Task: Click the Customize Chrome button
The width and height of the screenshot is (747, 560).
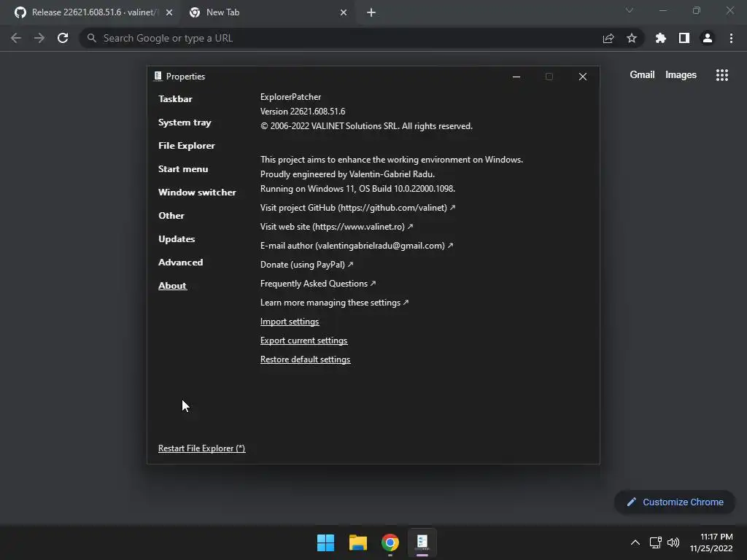Action: [x=675, y=502]
